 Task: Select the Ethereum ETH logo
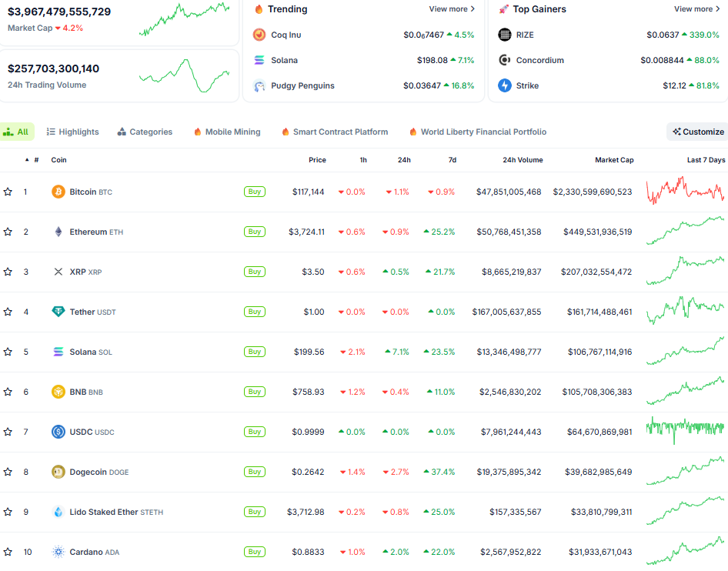58,231
